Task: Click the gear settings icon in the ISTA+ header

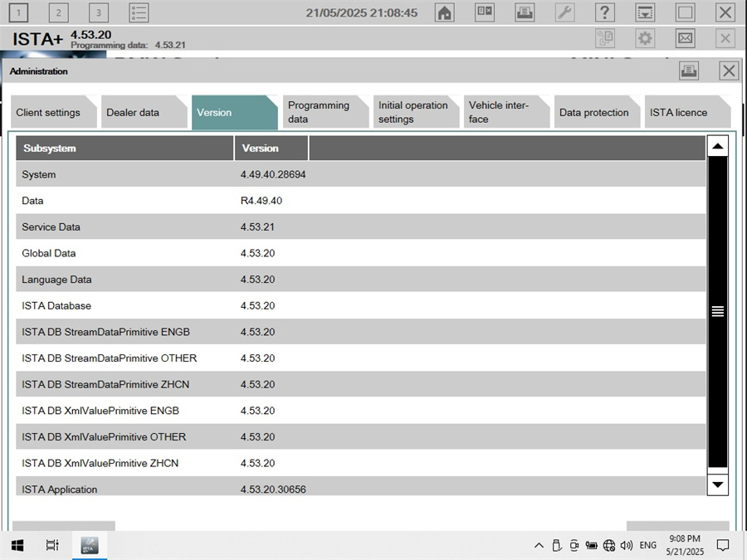Action: [646, 37]
